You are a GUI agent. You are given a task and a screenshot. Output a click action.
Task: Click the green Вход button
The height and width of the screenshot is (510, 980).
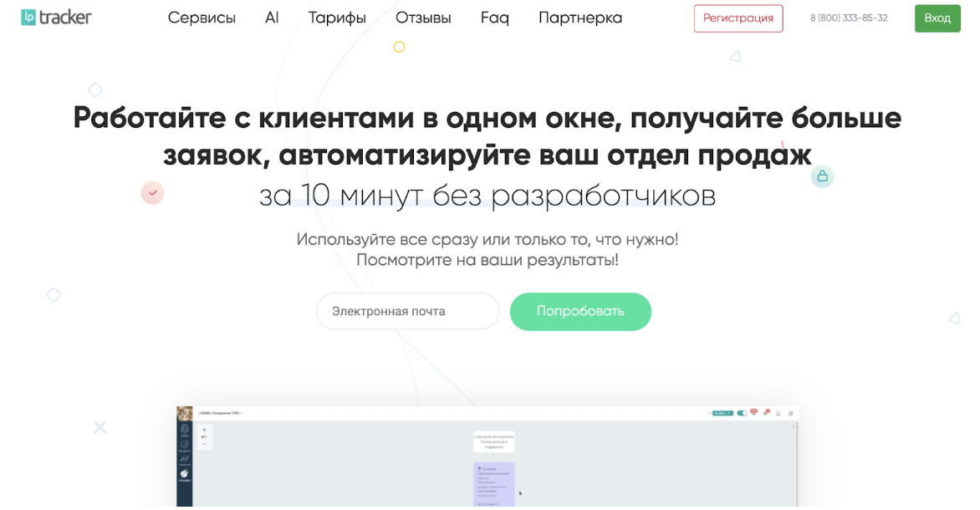coord(937,18)
